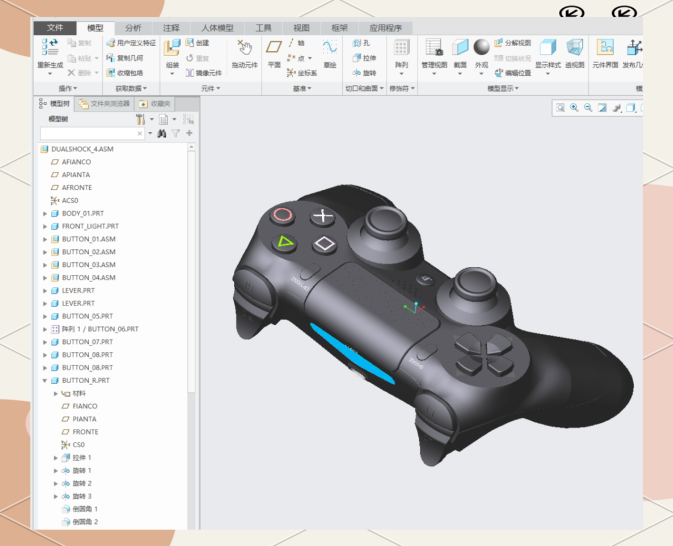The width and height of the screenshot is (673, 546).
Task: Select the 拉伸 extrude tool in ribbon
Action: (x=364, y=58)
